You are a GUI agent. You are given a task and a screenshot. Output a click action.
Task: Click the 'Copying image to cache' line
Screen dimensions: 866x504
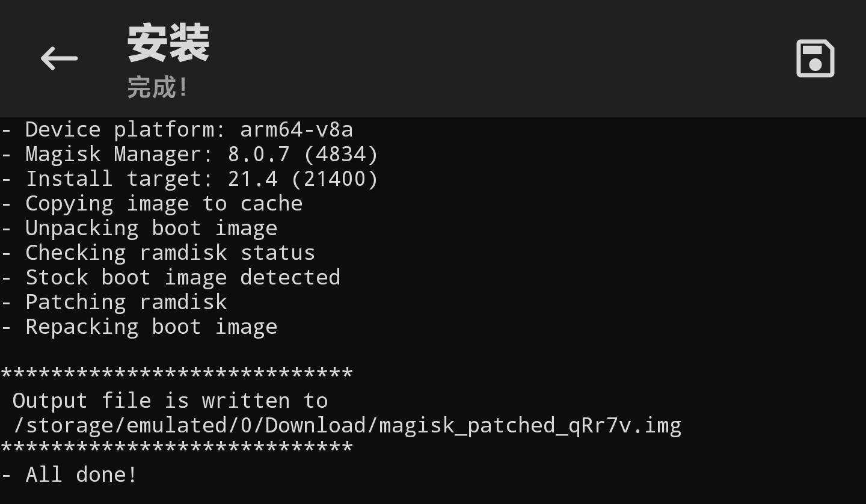(164, 203)
